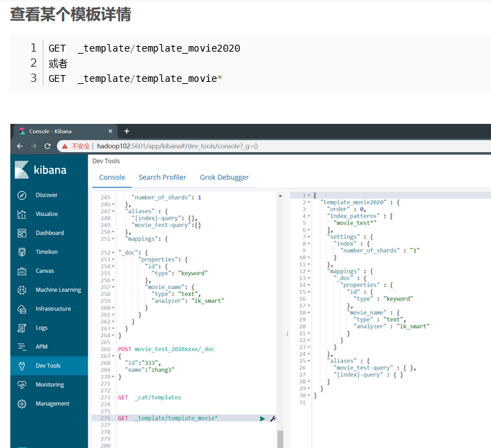Viewport: 491px width, 448px height.
Task: Open the Infrastructure sidebar icon
Action: [x=21, y=309]
